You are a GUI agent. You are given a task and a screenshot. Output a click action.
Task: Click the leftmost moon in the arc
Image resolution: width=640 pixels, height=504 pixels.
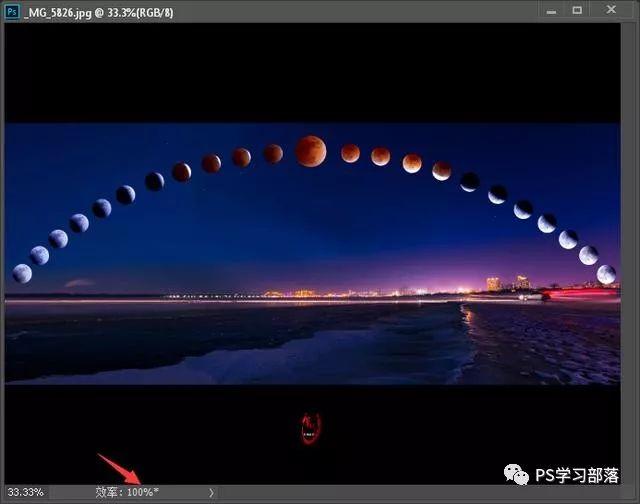click(x=22, y=273)
